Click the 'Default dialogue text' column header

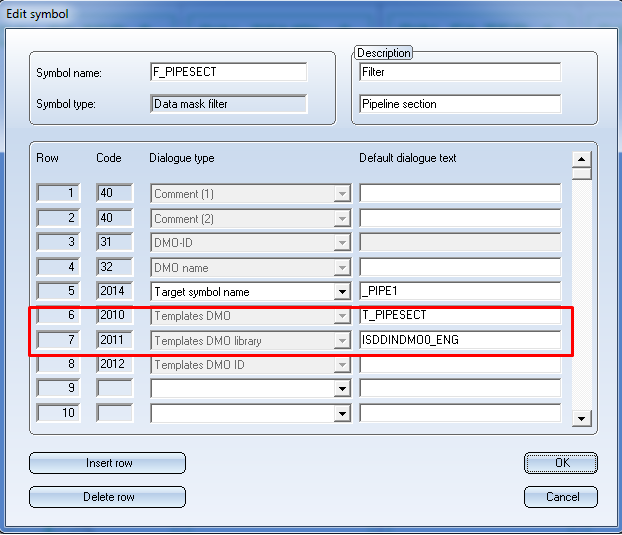(x=407, y=158)
